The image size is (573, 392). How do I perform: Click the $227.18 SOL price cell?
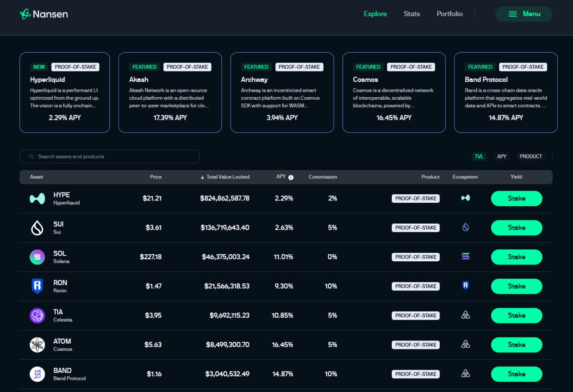coord(151,257)
